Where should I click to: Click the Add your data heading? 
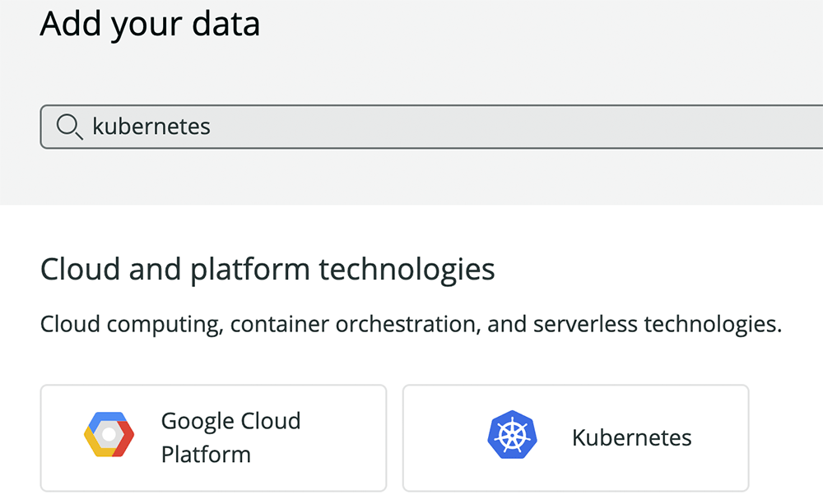(150, 25)
